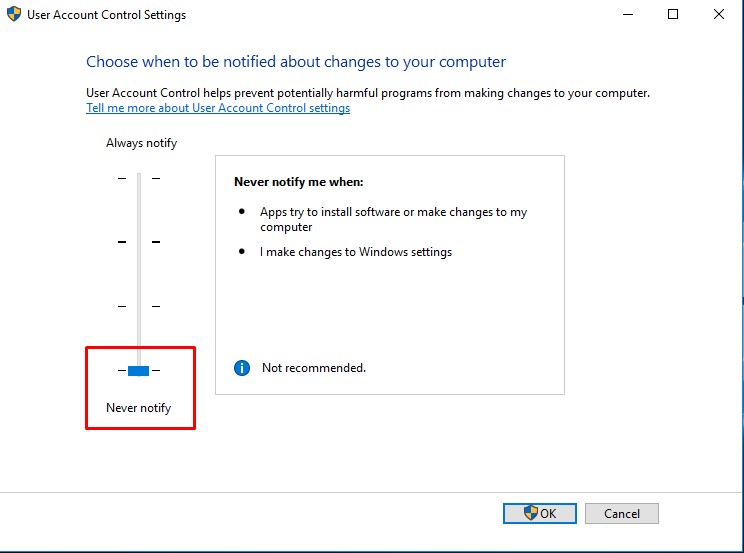Click the User Account Control shield icon in title bar
This screenshot has height=553, width=744.
pyautogui.click(x=14, y=15)
